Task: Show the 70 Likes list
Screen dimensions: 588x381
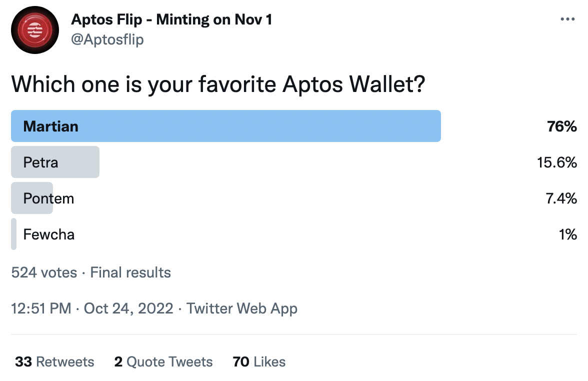Action: click(x=259, y=362)
